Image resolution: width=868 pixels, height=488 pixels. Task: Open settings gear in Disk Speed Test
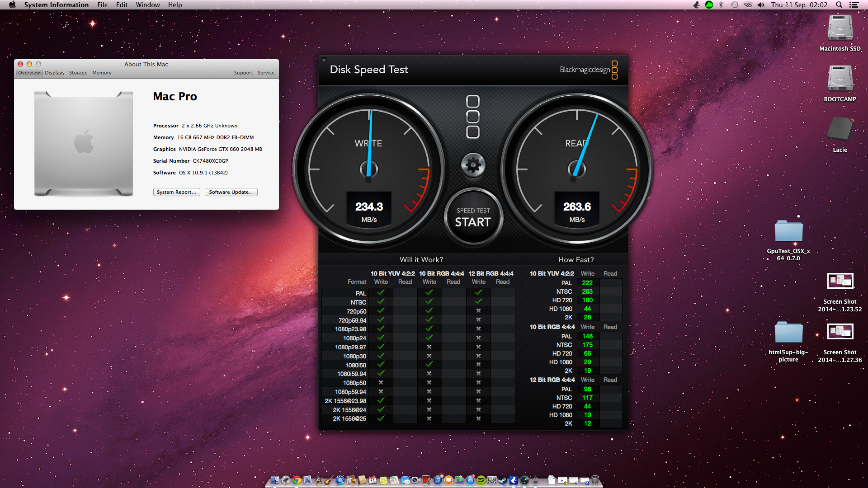(x=473, y=164)
